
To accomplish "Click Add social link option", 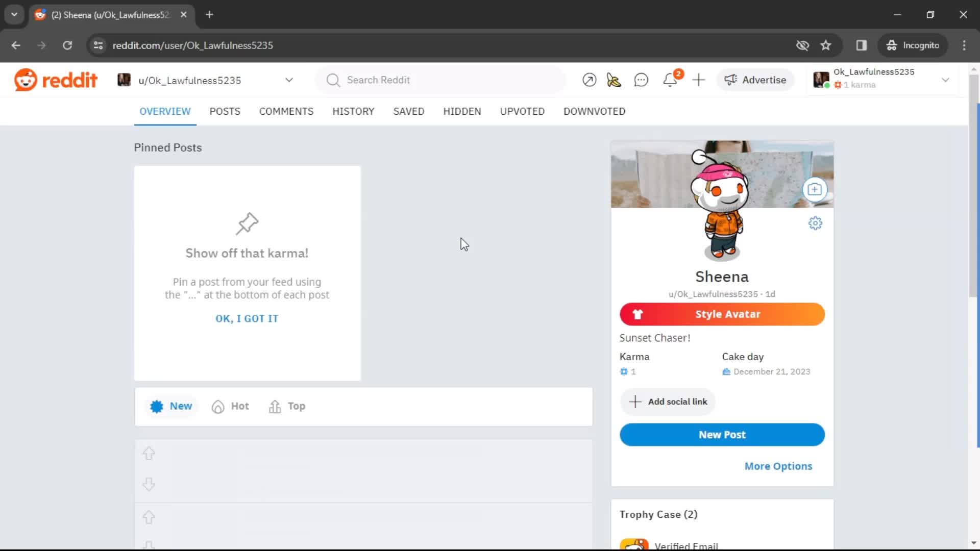I will [x=667, y=401].
